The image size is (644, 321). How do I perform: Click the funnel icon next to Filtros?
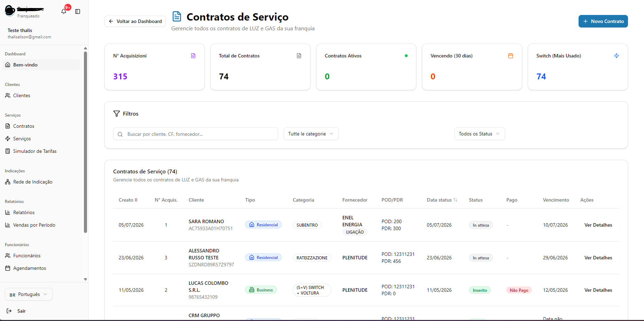(x=117, y=113)
